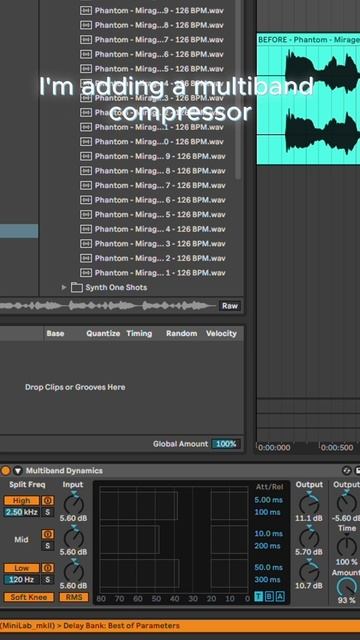Select the 2.50 kHz split frequency field

point(22,512)
